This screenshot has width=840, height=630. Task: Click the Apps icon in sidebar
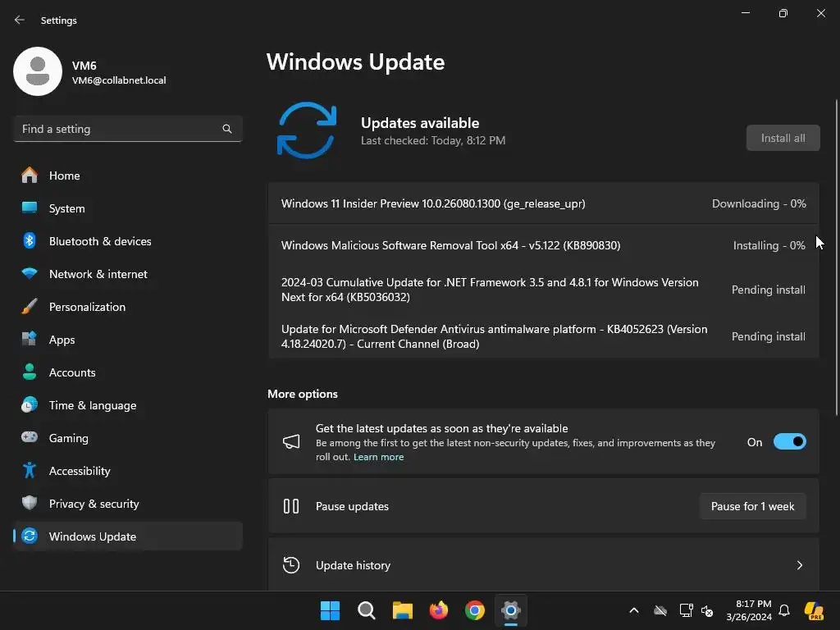click(30, 339)
